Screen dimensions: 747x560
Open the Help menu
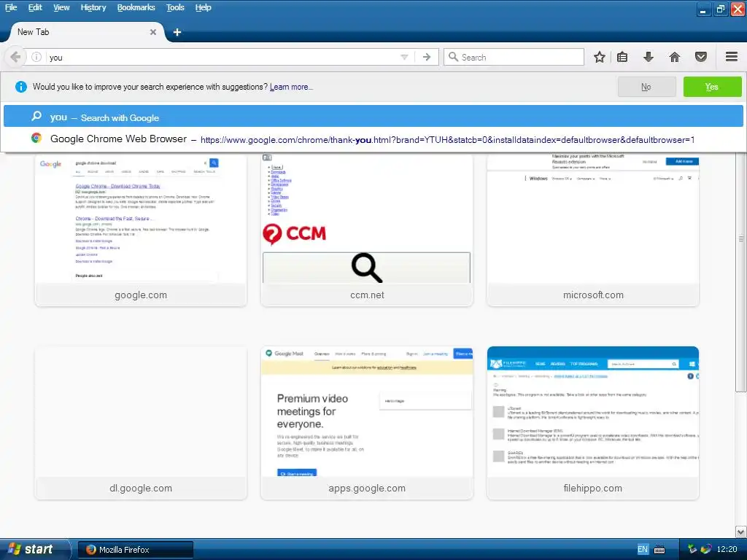tap(203, 7)
